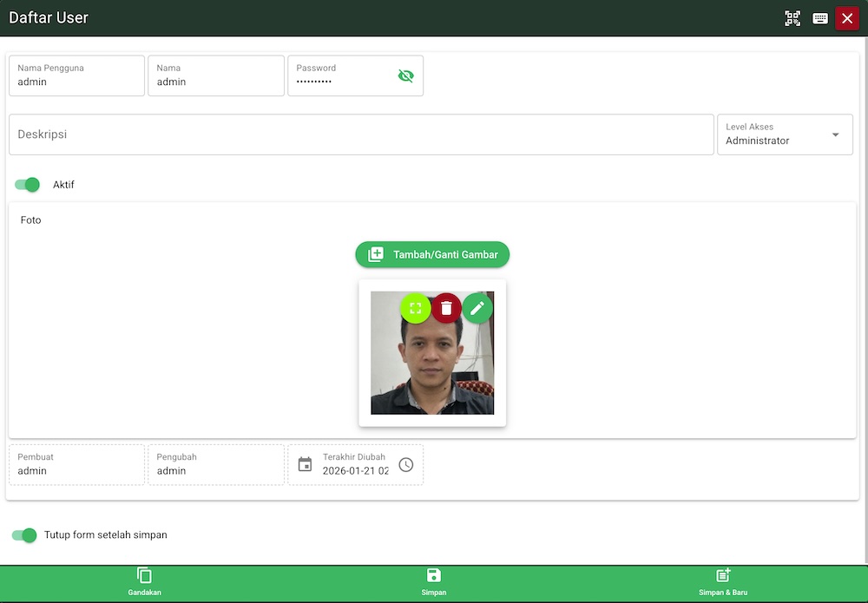This screenshot has height=603, width=868.
Task: Select the Gandakan duplicate icon
Action: [x=144, y=580]
